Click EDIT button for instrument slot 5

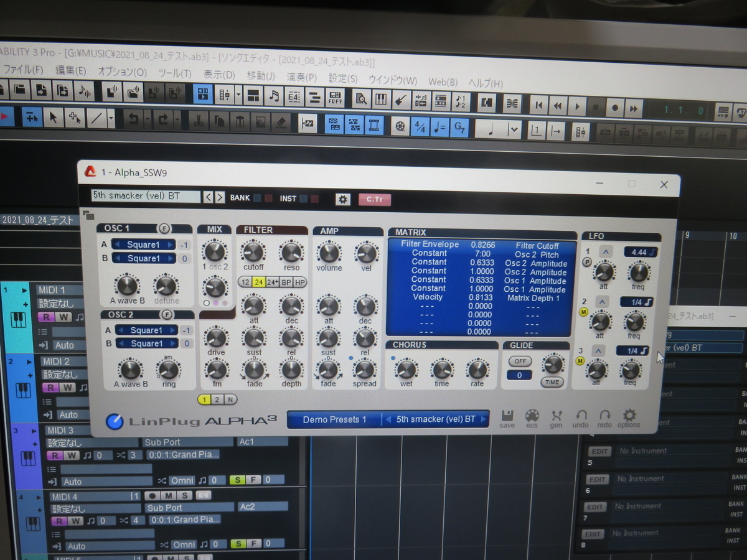(599, 451)
